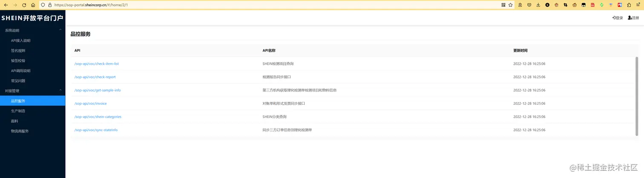Click the red FE extension icon
The image size is (644, 178).
click(620, 5)
